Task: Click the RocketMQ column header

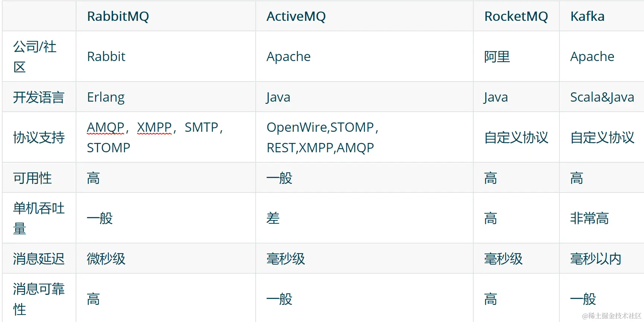Action: 516,16
